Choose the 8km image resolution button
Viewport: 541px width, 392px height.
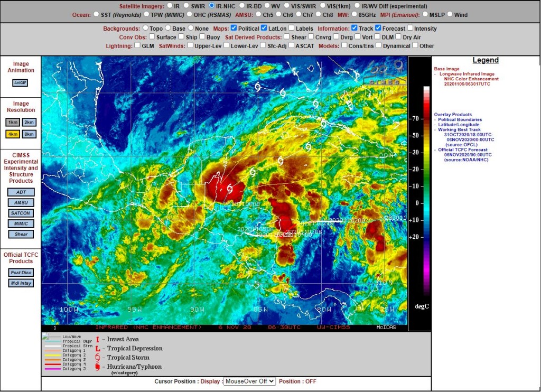coord(29,134)
